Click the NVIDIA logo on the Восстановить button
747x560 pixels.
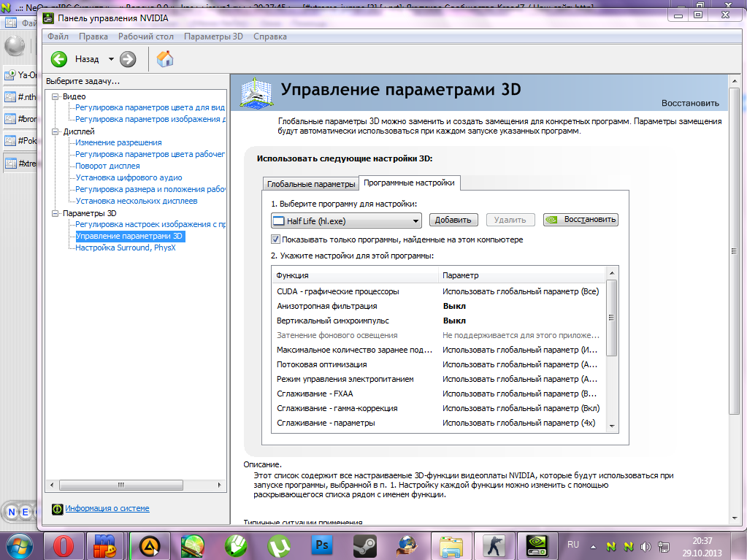(552, 220)
